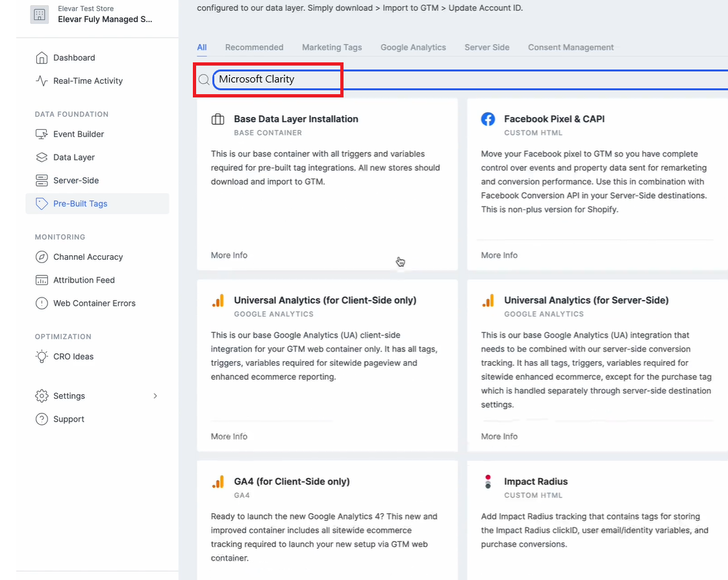The width and height of the screenshot is (728, 580).
Task: Click the CRO Ideas lightbulb icon
Action: coord(42,357)
